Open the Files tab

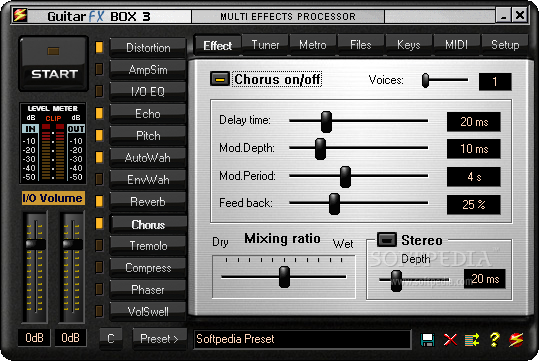tap(361, 45)
